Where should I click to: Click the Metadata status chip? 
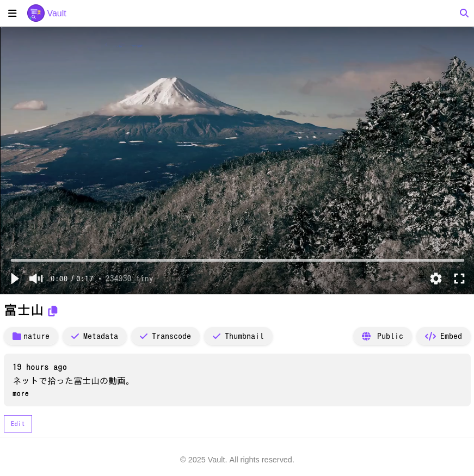point(95,336)
